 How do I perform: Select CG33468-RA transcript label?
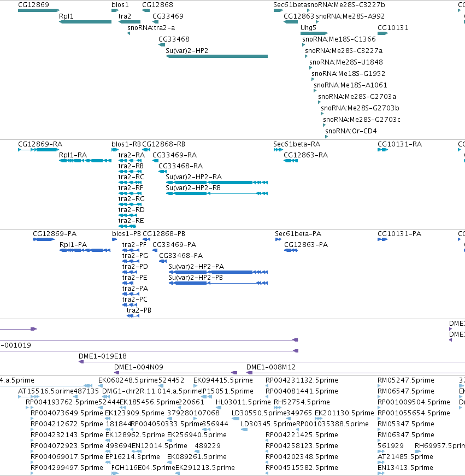181,166
